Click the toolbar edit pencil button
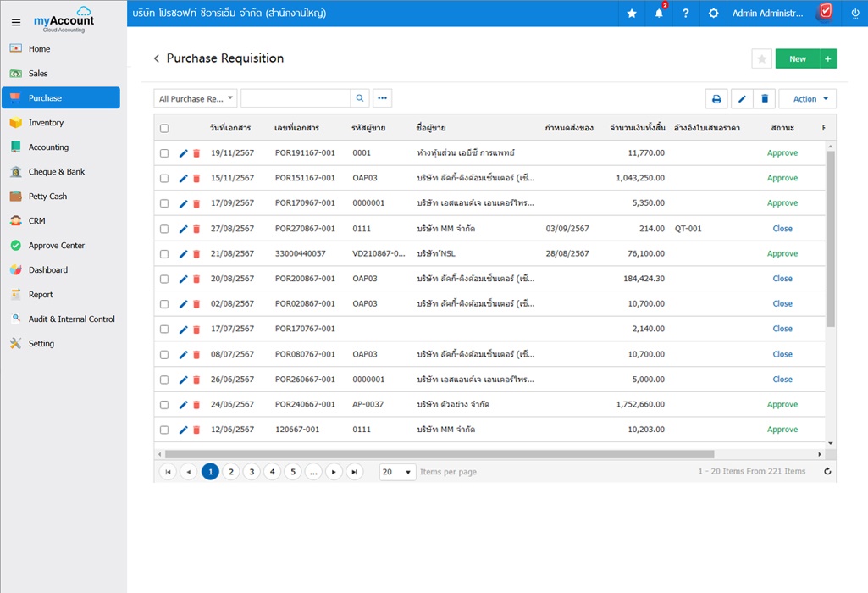The height and width of the screenshot is (593, 868). point(742,98)
